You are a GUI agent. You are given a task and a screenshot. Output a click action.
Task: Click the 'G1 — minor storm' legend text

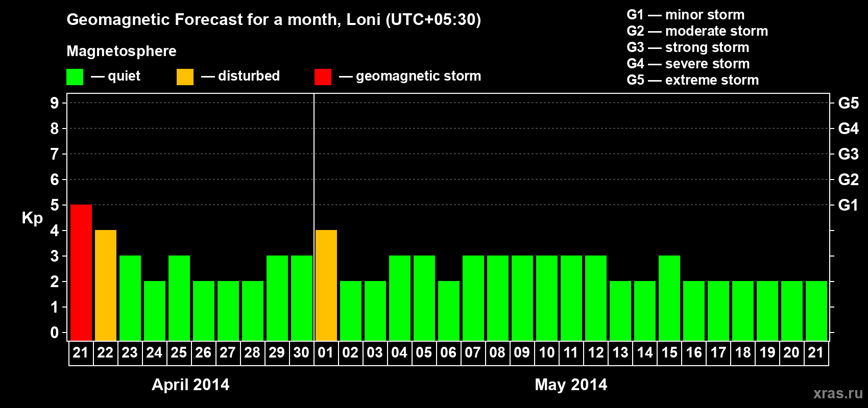[686, 15]
